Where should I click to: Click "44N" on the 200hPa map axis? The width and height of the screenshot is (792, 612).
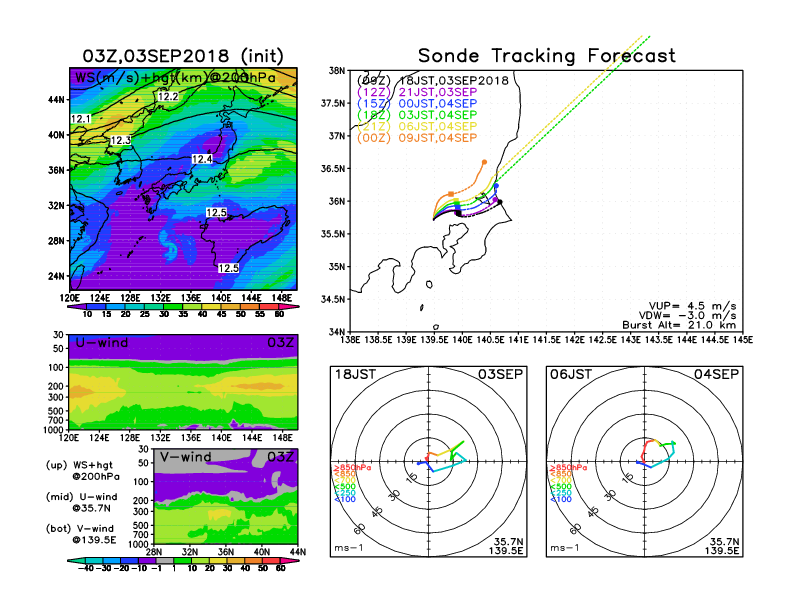[56, 99]
